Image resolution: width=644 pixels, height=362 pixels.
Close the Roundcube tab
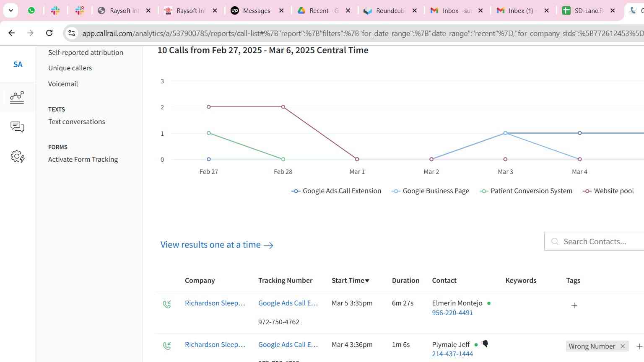(414, 11)
